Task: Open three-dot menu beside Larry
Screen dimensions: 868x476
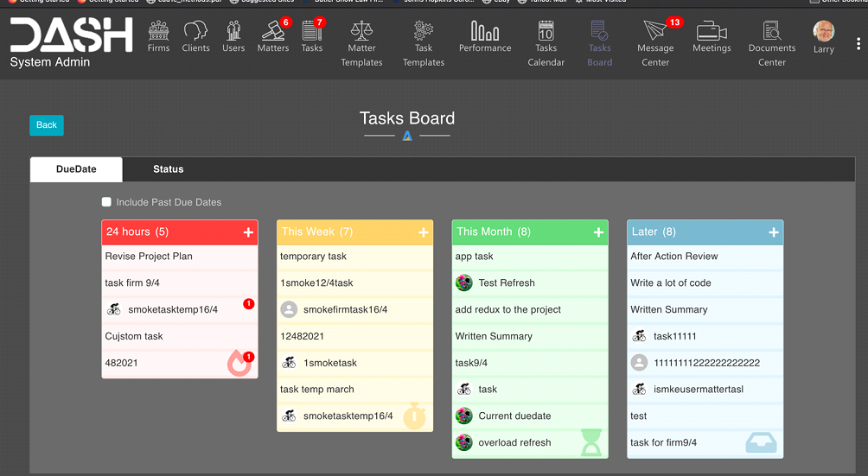Action: [x=858, y=44]
